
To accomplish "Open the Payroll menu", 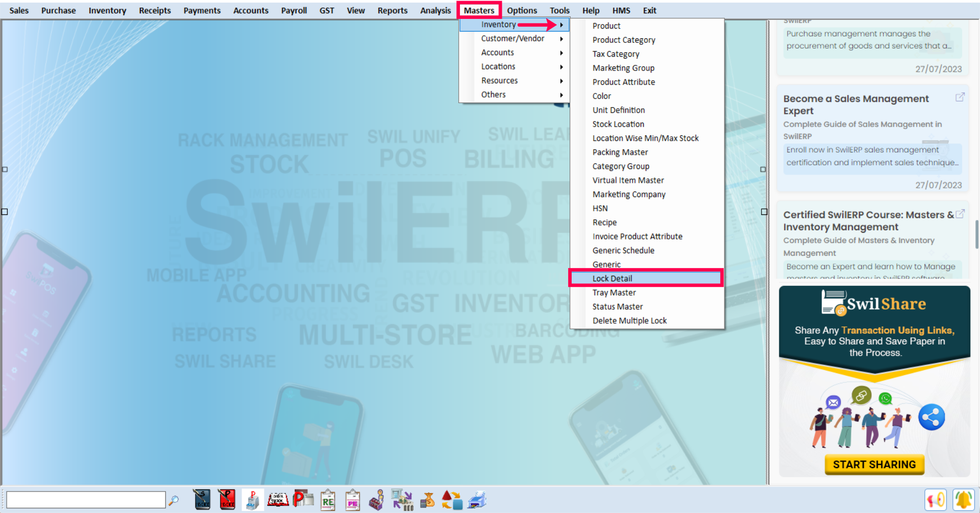I will coord(294,10).
